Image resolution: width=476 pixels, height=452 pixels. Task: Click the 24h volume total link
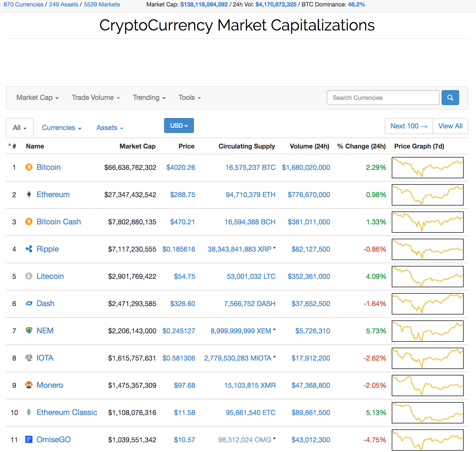pyautogui.click(x=276, y=5)
